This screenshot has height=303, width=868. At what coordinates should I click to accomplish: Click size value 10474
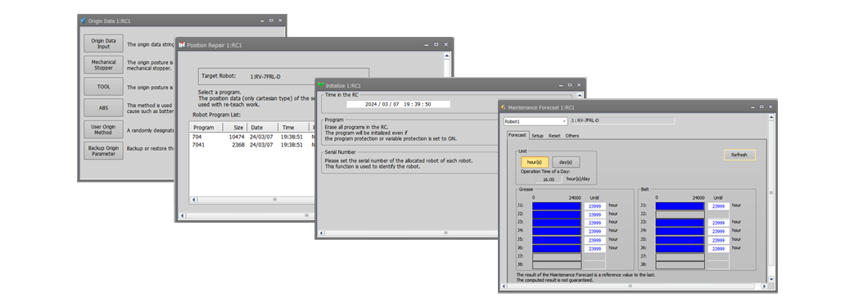pyautogui.click(x=237, y=136)
